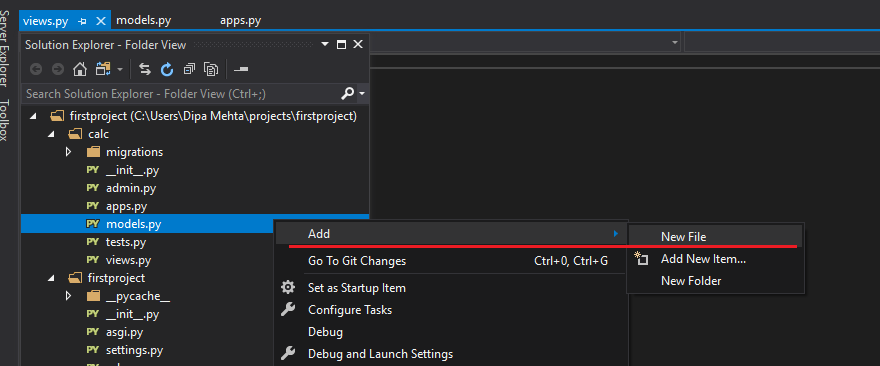Expand the __pycache__ folder arrow
This screenshot has height=366, width=880.
pos(68,296)
